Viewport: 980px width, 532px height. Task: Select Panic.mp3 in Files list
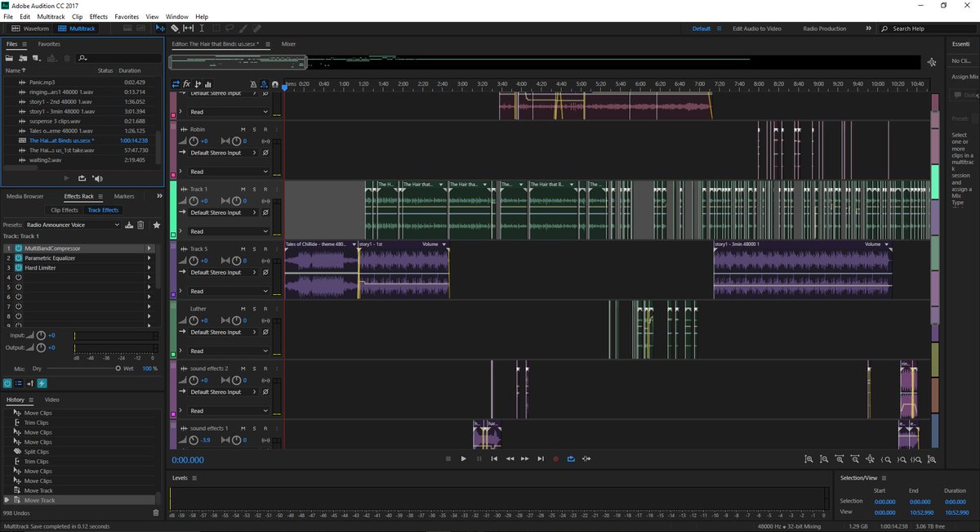(x=42, y=83)
